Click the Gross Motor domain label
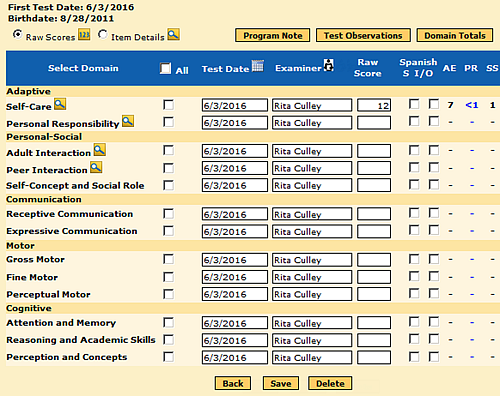 (x=35, y=259)
